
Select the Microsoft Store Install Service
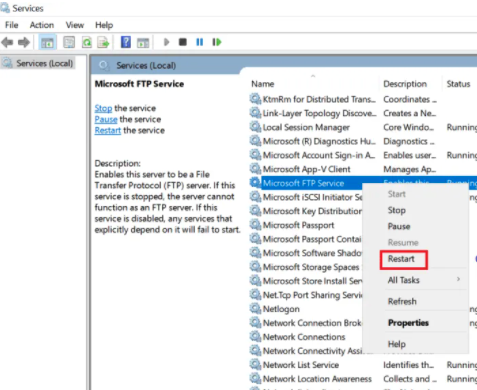coord(312,281)
